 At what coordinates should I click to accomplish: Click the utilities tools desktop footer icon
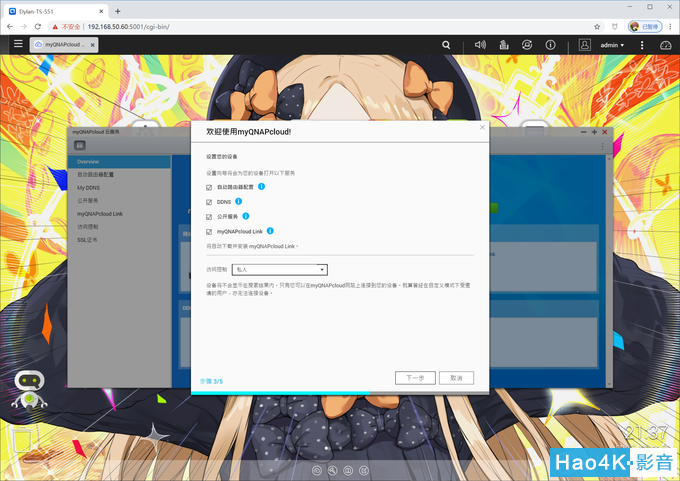332,471
